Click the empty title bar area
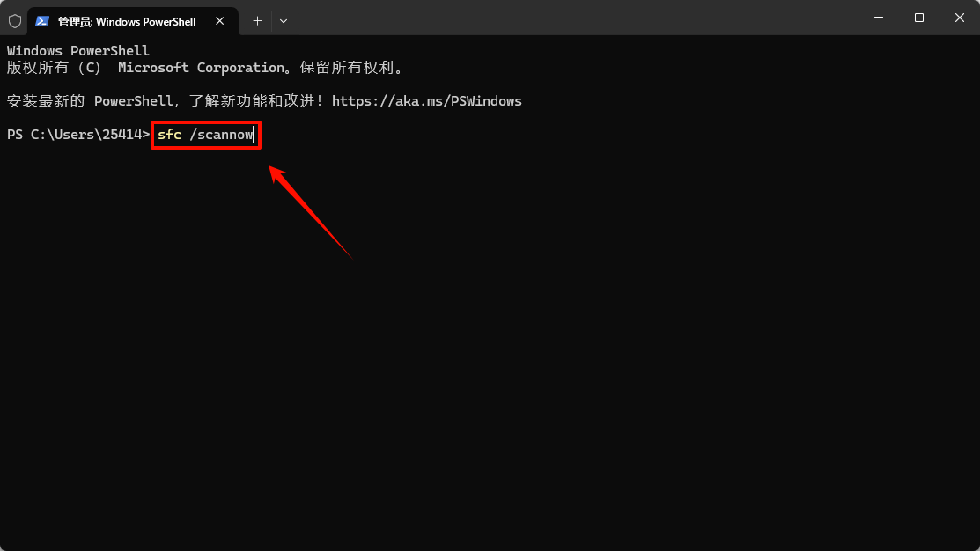This screenshot has width=980, height=551. (572, 18)
